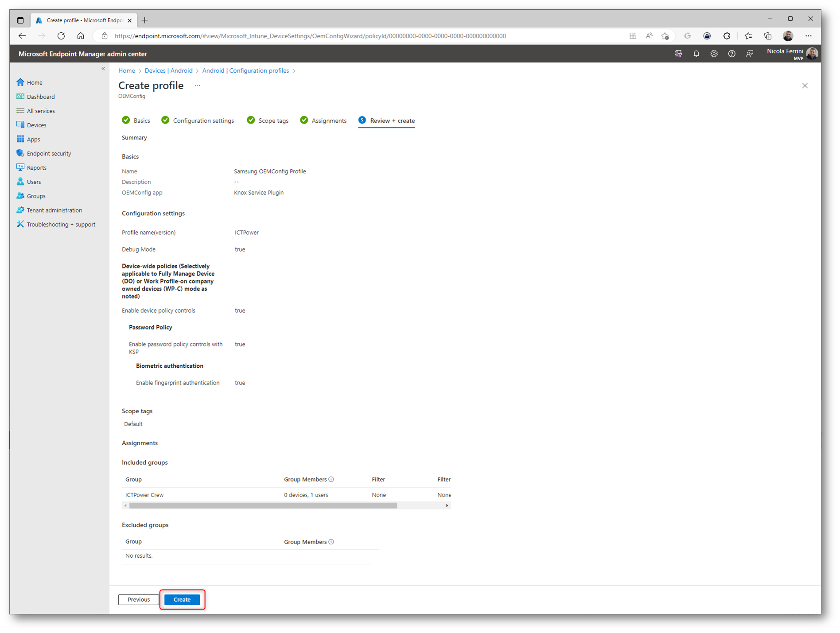Viewport: 840px width, 633px height.
Task: Click the browser refresh button
Action: point(61,36)
